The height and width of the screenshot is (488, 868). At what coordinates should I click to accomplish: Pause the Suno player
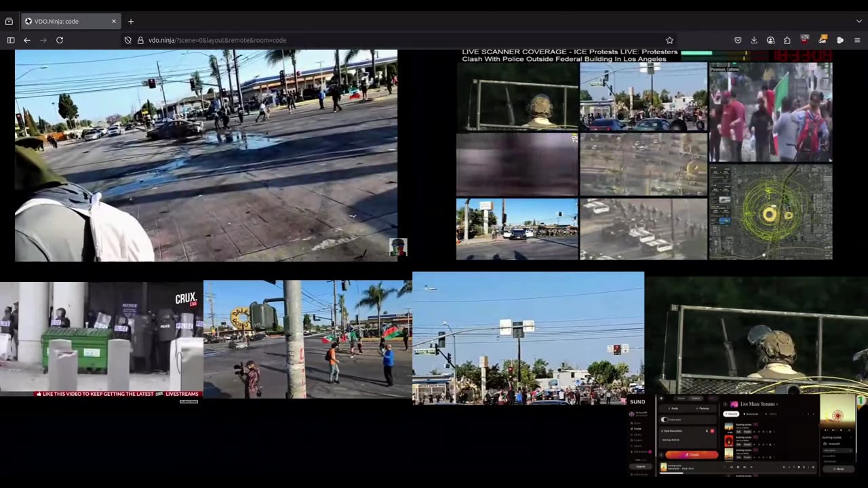pos(738,467)
